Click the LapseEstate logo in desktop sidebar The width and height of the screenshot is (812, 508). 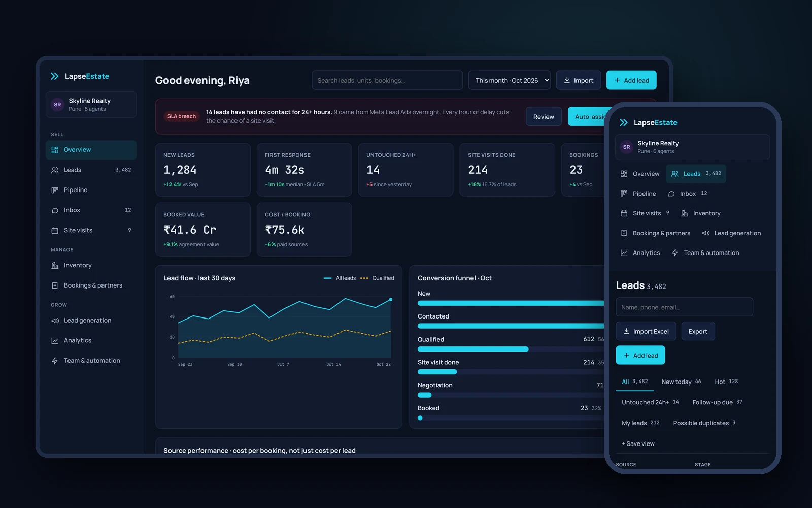80,76
